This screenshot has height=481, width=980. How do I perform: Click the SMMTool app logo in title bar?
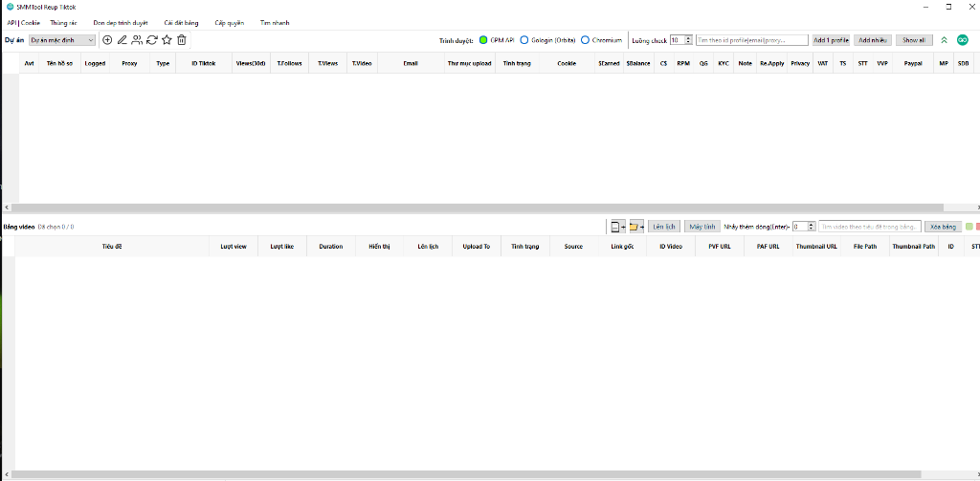coord(10,7)
